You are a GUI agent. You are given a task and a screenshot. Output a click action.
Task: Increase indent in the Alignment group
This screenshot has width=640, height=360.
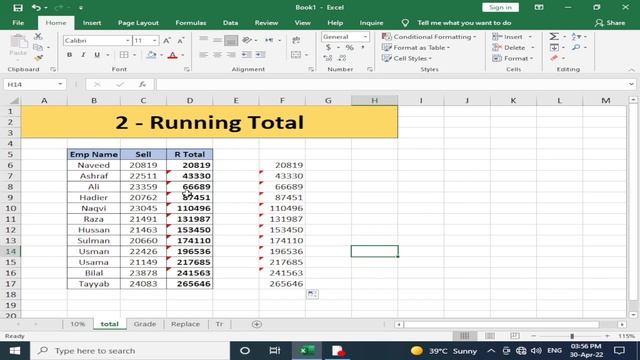coord(260,55)
